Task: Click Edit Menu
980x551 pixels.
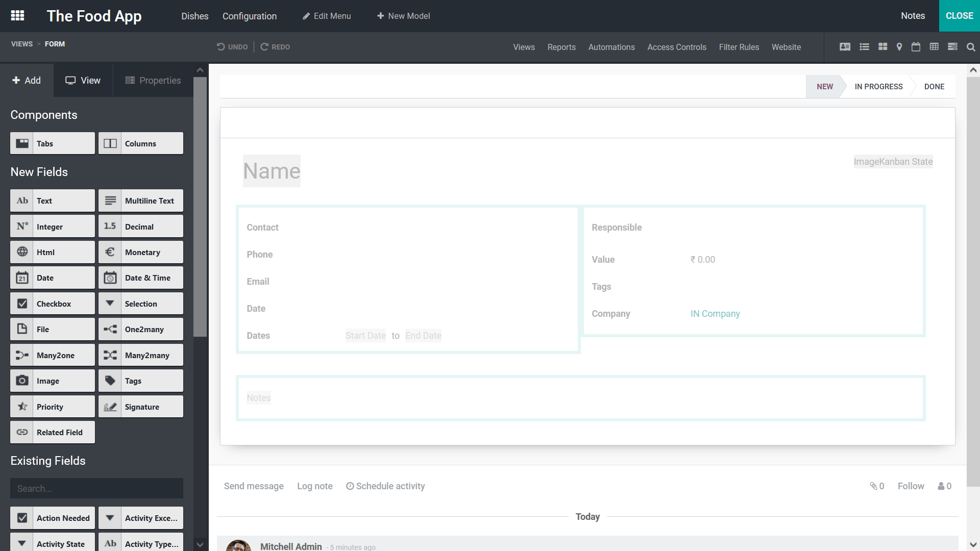Action: [x=327, y=16]
